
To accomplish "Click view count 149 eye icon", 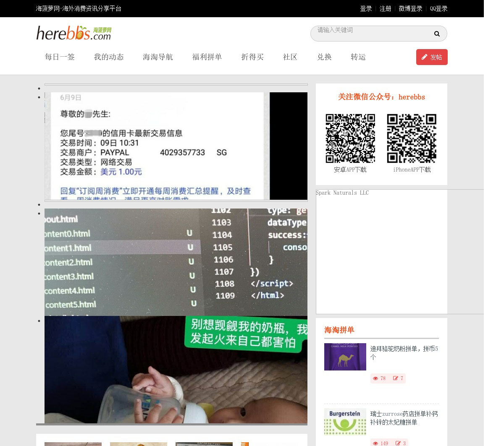I will point(375,443).
